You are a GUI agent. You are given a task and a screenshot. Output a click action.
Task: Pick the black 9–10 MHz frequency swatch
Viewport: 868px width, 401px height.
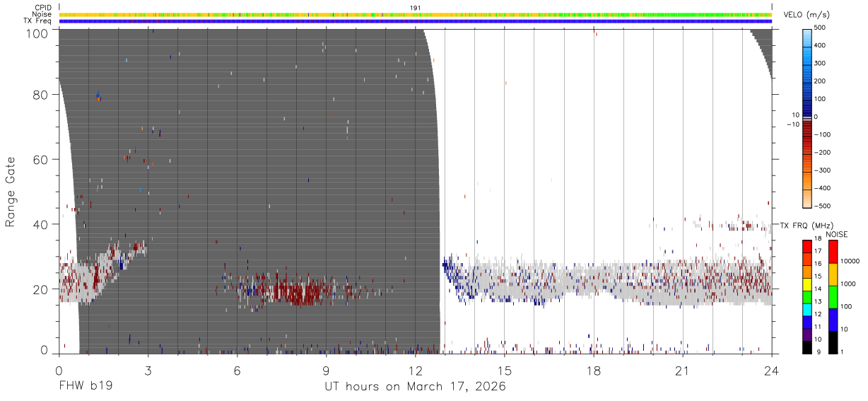[807, 347]
